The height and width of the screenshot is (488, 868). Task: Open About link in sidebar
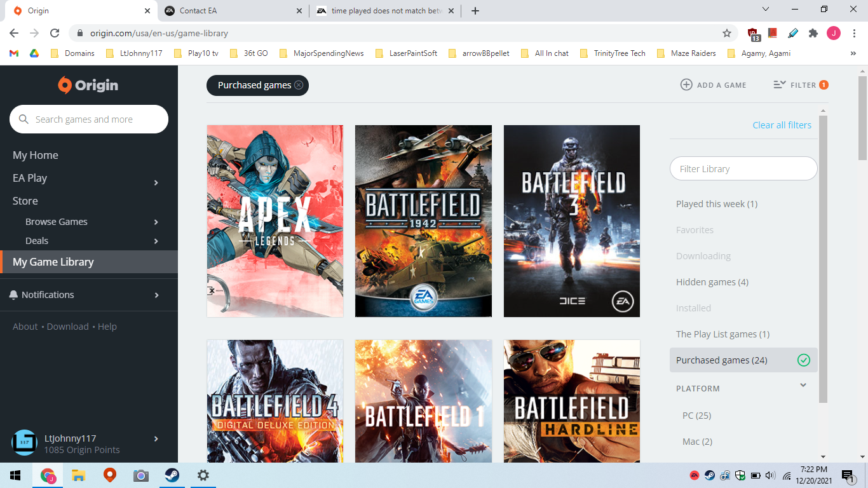coord(25,327)
